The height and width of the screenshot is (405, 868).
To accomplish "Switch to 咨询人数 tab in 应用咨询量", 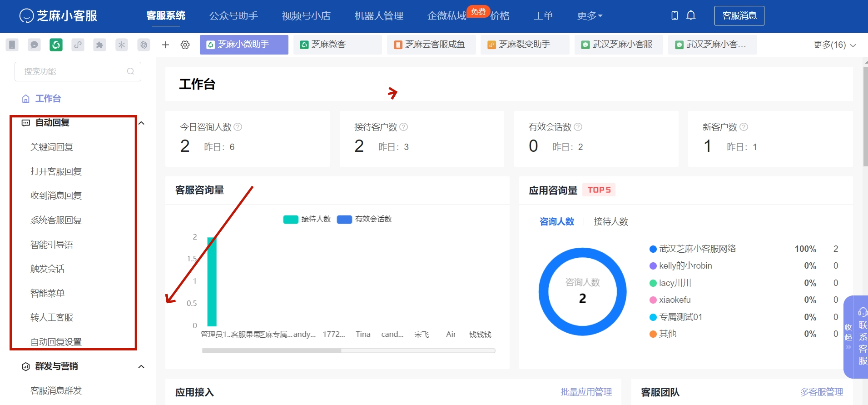I will pos(556,221).
